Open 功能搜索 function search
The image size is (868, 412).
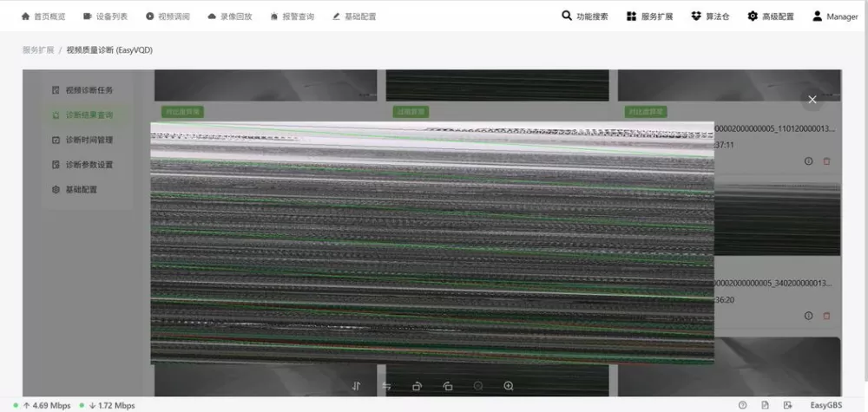coord(584,16)
